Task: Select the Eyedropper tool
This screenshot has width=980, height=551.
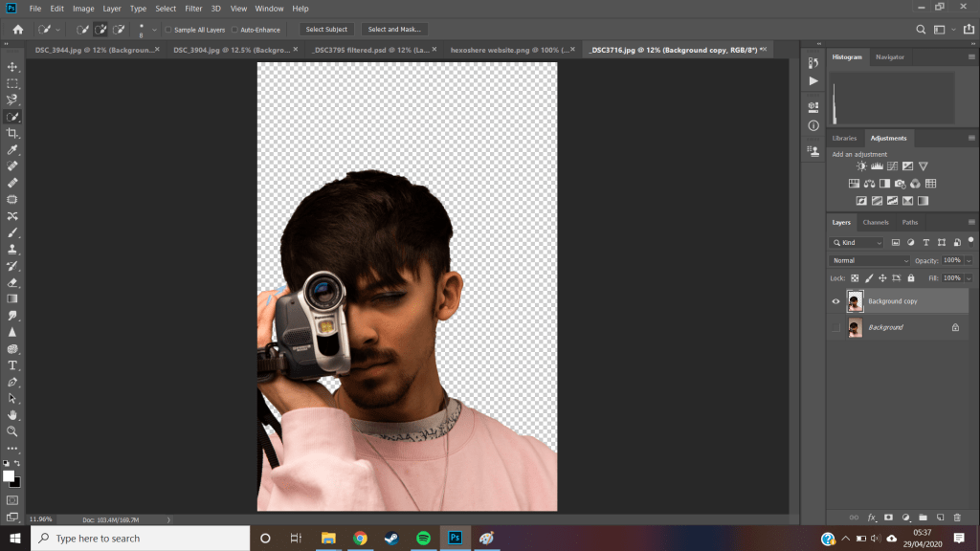Action: coord(12,150)
